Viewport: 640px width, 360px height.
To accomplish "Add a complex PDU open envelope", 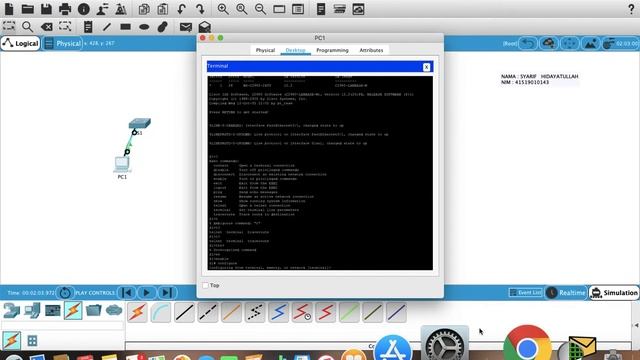I will click(204, 27).
